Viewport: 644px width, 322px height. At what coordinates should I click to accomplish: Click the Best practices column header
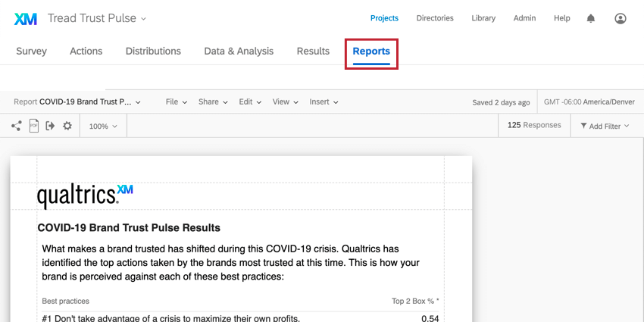tap(65, 301)
